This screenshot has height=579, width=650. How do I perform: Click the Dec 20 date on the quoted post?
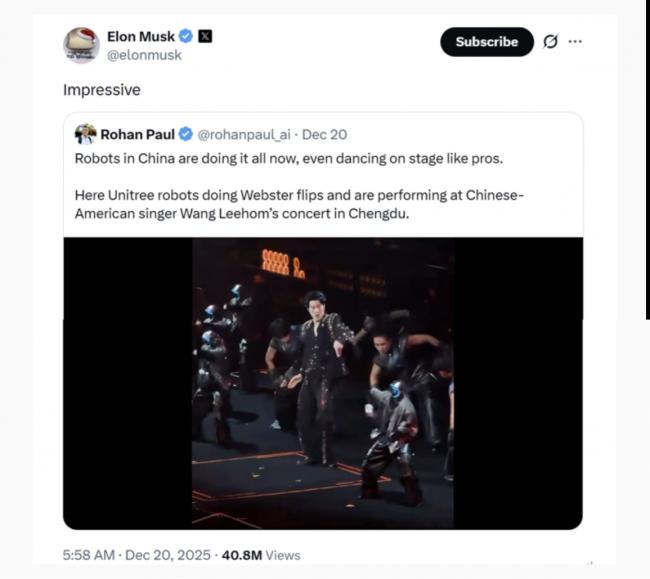(324, 134)
